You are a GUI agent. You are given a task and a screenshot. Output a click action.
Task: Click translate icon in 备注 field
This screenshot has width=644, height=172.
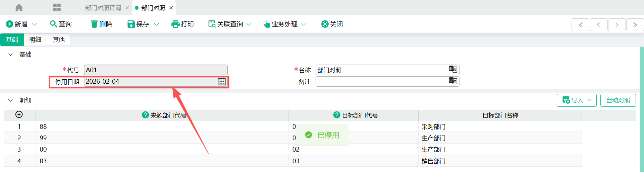tap(453, 81)
